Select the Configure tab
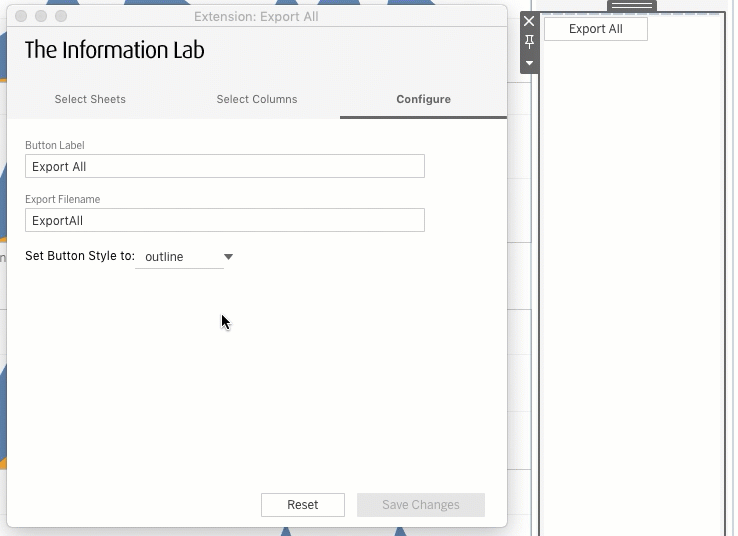 423,99
